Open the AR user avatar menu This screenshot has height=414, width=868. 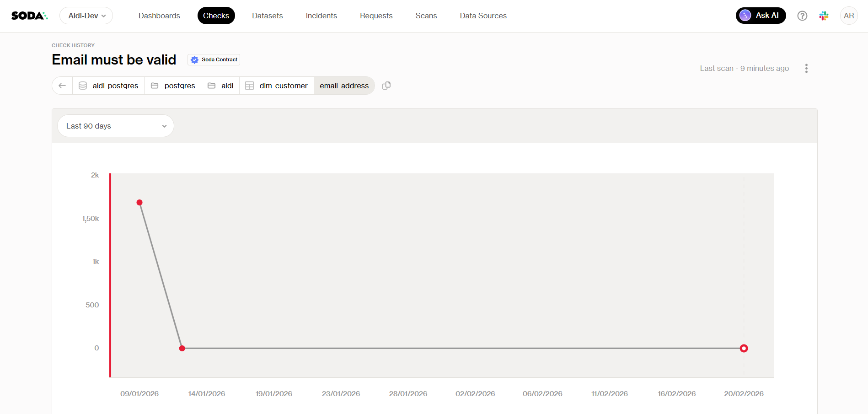coord(848,16)
